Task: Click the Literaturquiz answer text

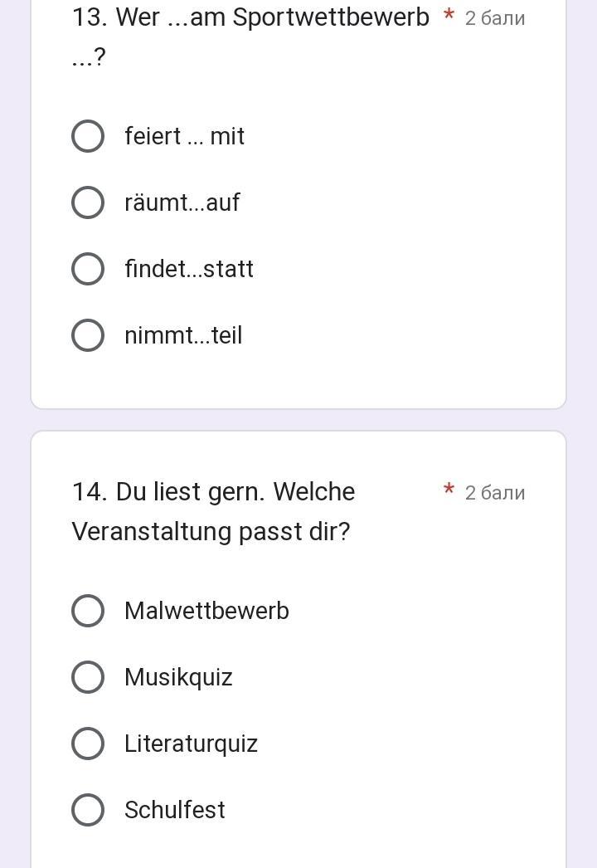Action: tap(191, 744)
